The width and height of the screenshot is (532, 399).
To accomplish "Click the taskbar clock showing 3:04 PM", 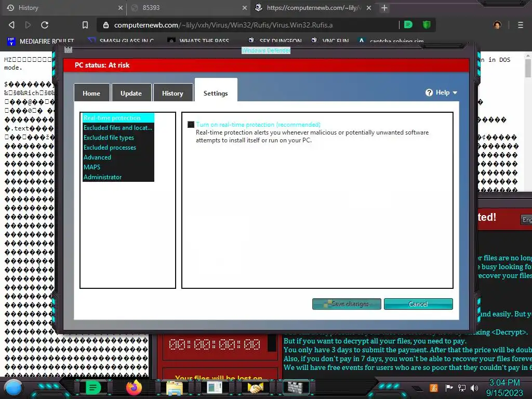I will (504, 388).
